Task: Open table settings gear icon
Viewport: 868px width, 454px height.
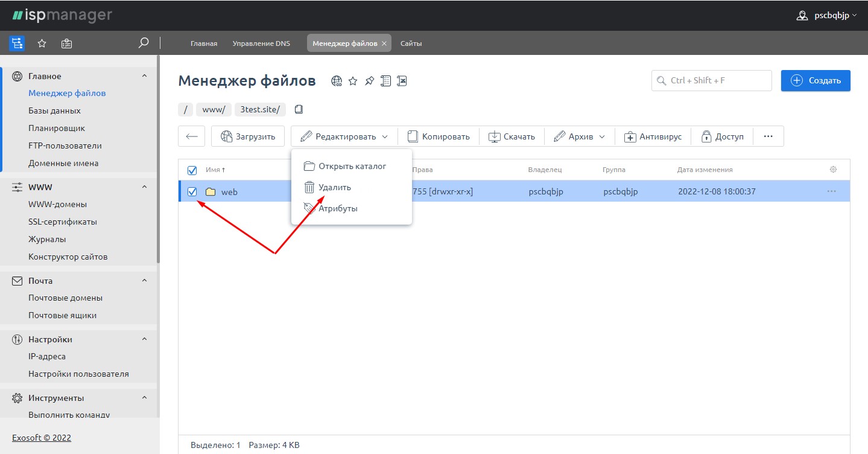Action: 834,170
